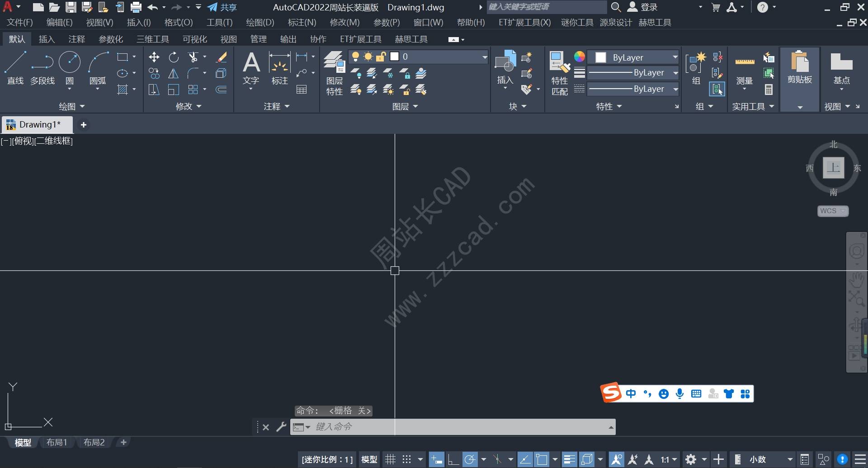Select the Line (直线) drawing tool

pos(15,68)
